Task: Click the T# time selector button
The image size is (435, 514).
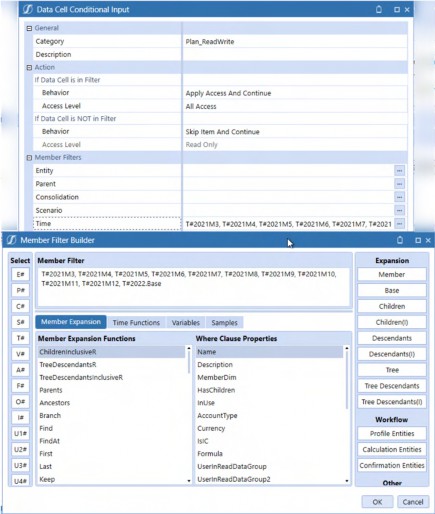Action: coord(20,338)
